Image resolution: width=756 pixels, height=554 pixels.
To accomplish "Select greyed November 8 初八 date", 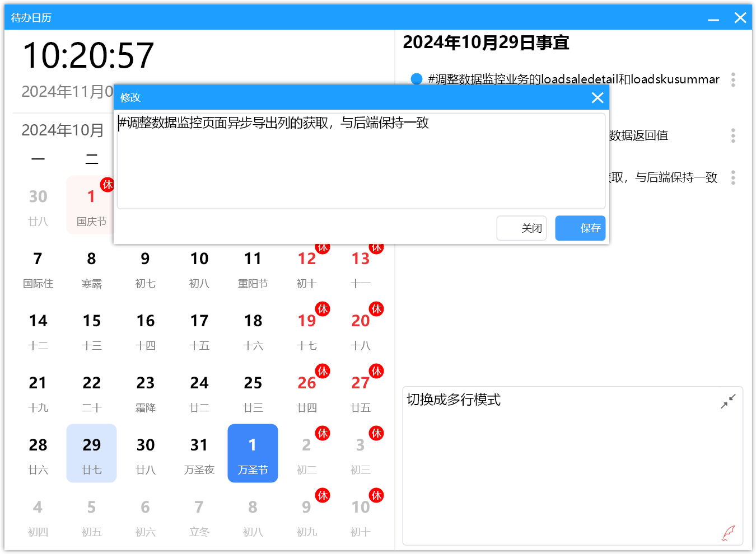I will click(253, 515).
